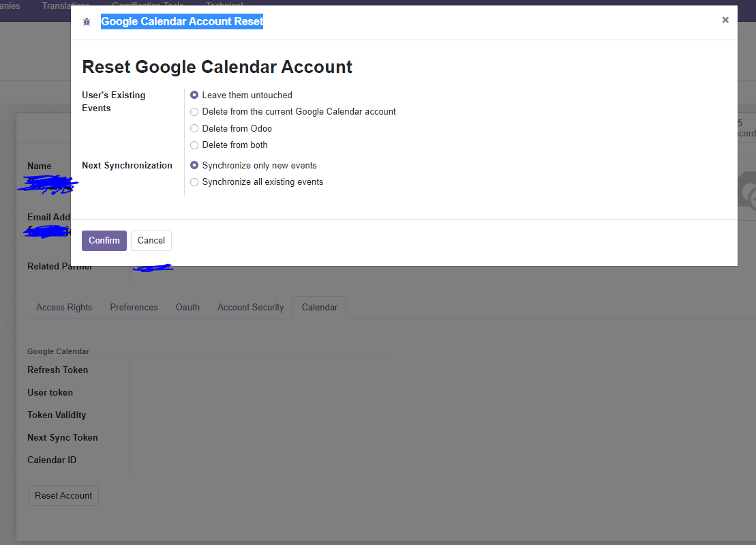Select "Synchronize all existing events"
This screenshot has height=545, width=756.
pyautogui.click(x=194, y=181)
